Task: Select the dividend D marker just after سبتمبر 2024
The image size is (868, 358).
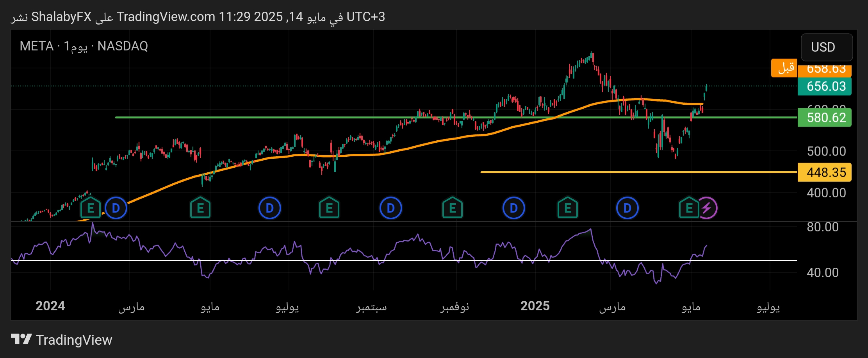Action: click(x=391, y=208)
